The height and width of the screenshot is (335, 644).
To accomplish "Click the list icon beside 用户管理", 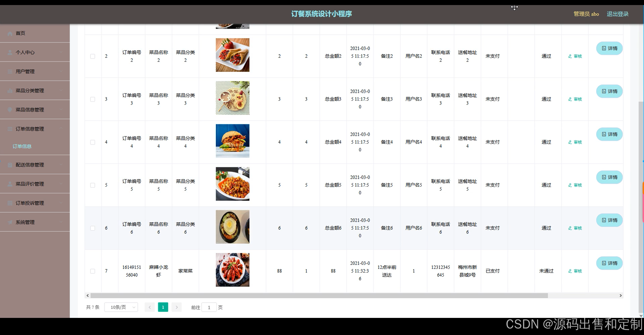I will (x=10, y=71).
